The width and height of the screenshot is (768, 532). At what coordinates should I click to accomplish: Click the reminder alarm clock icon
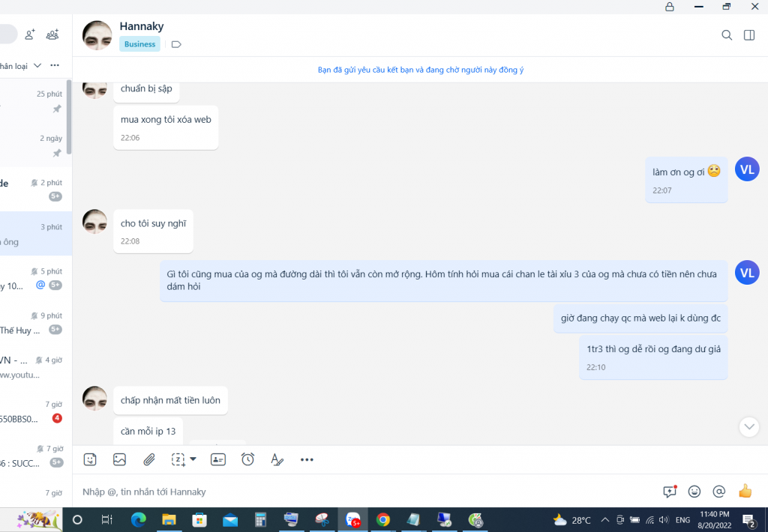pyautogui.click(x=247, y=459)
